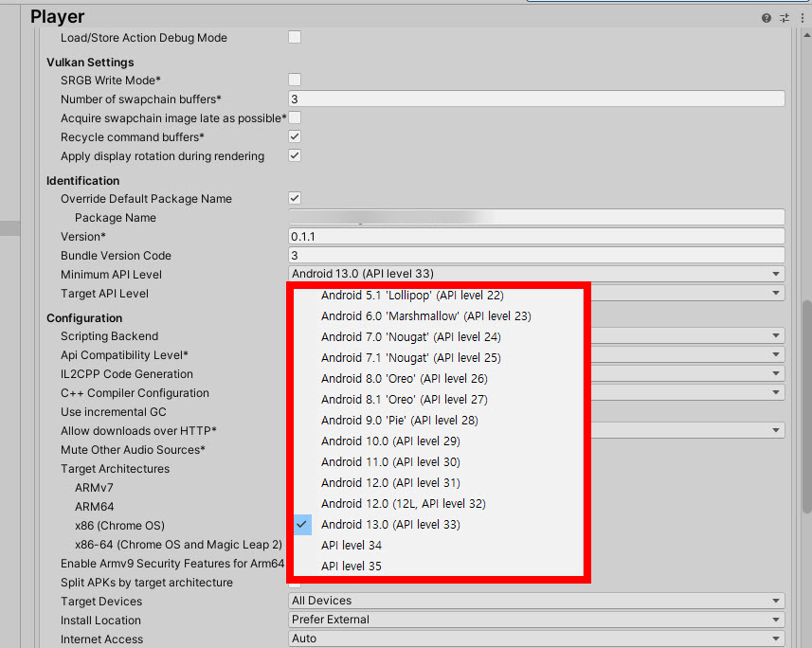Select Android 5.1 'Lollipop' (API level 22)

click(438, 296)
